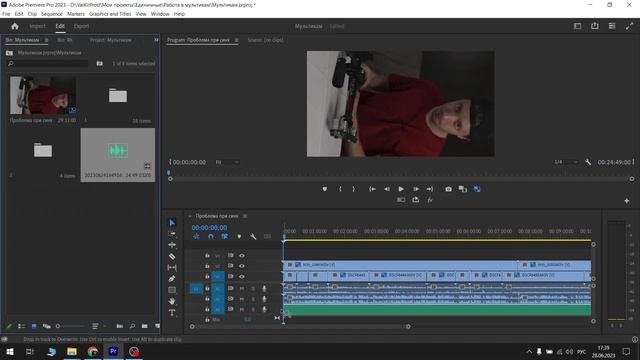Switch to the Import workspace
The image size is (640, 360).
(38, 26)
